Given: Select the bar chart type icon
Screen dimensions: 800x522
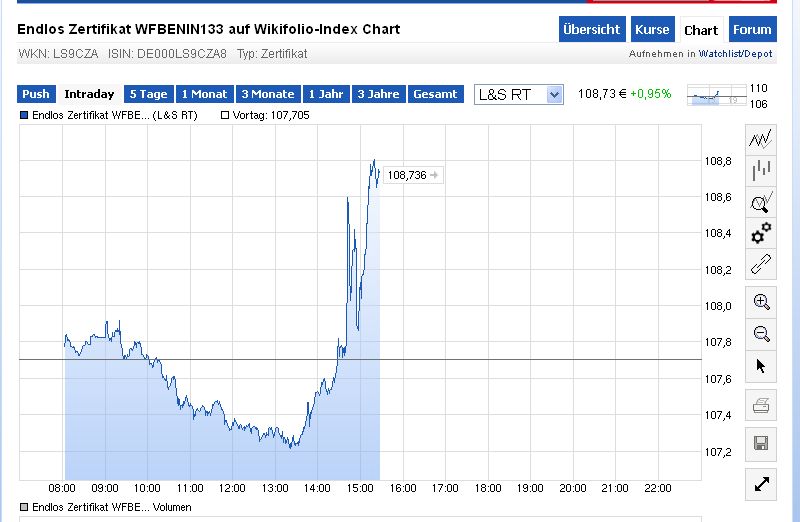Looking at the screenshot, I should pyautogui.click(x=761, y=170).
